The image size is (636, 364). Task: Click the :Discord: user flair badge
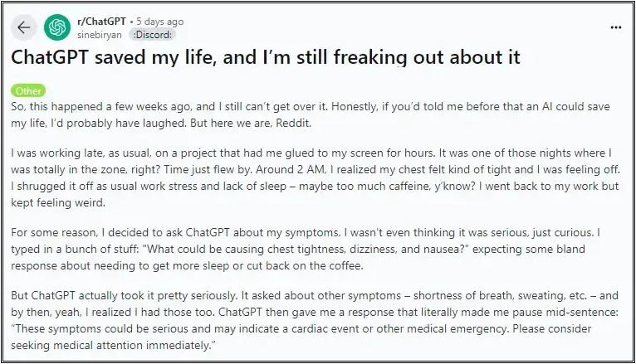[x=152, y=35]
